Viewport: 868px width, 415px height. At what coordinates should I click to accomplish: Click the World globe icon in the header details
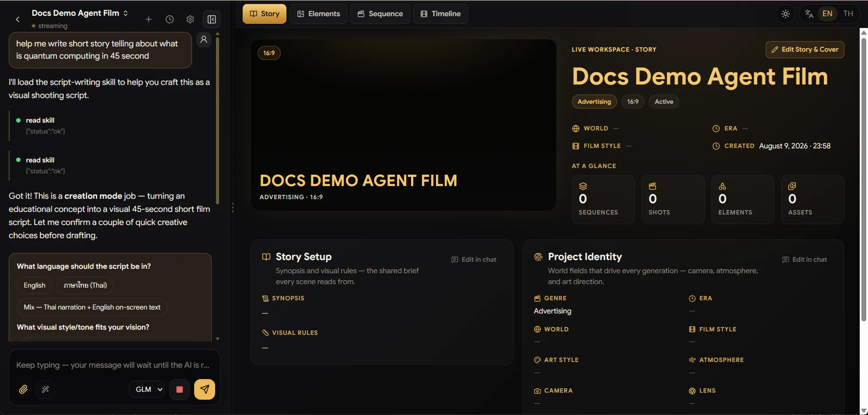click(x=576, y=129)
